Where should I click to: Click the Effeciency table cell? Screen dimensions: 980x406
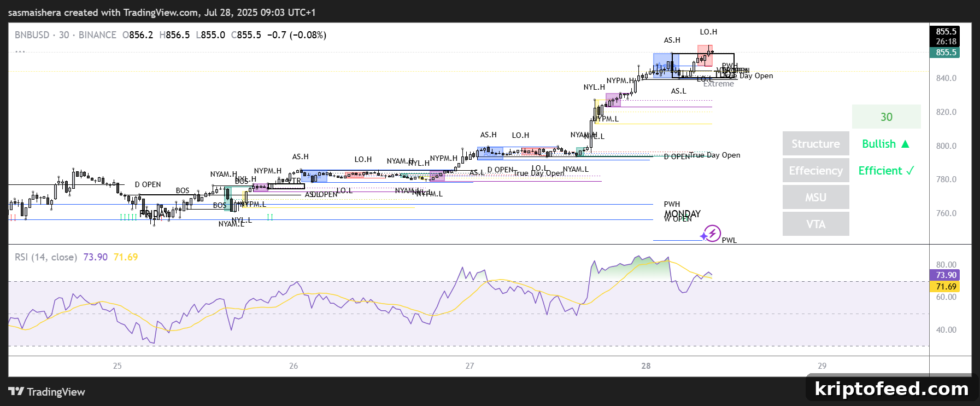pos(816,171)
